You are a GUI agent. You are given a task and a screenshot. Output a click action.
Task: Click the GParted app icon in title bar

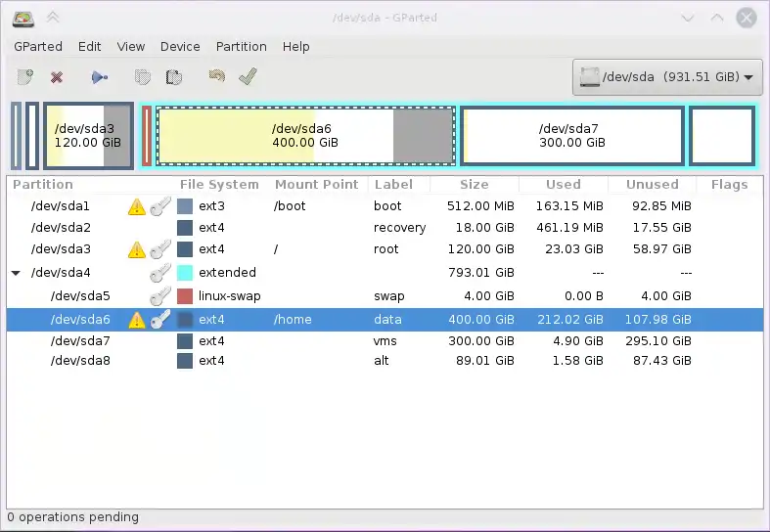[x=23, y=19]
